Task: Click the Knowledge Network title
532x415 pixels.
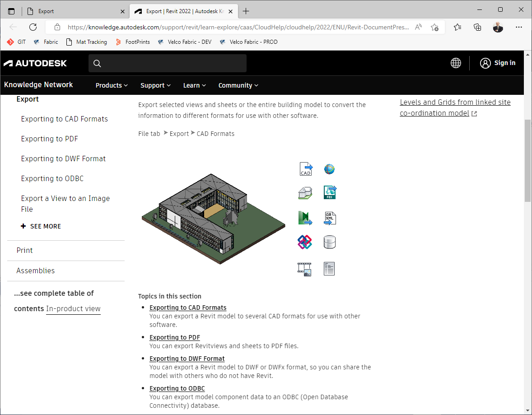Action: point(38,85)
